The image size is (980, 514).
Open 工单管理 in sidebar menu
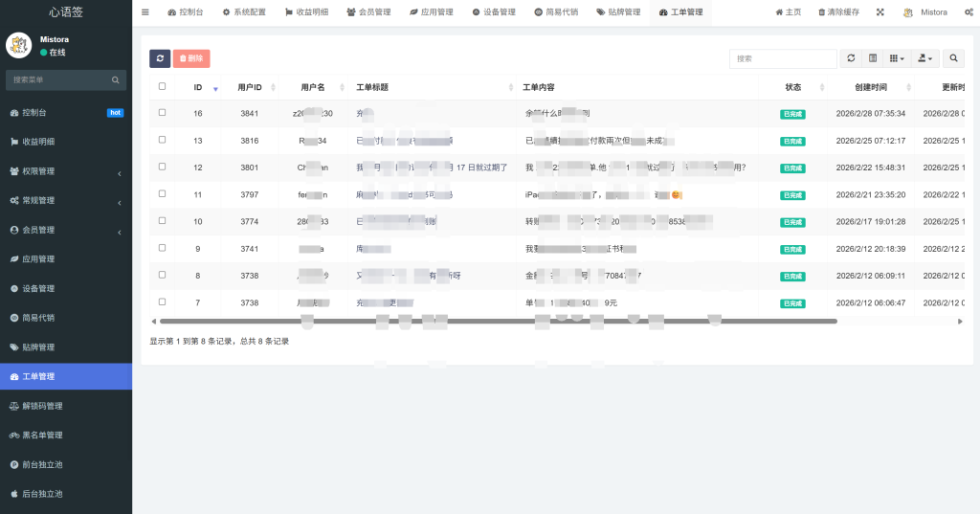(x=66, y=376)
